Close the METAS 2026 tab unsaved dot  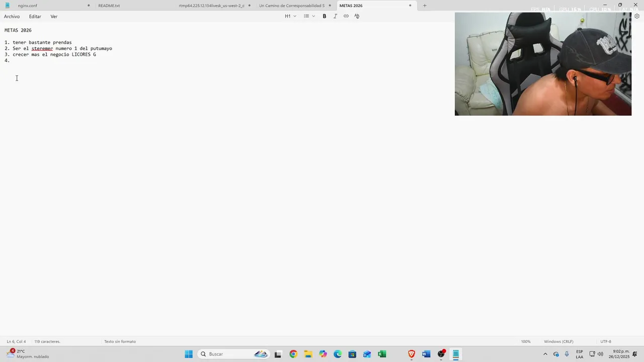pyautogui.click(x=410, y=6)
